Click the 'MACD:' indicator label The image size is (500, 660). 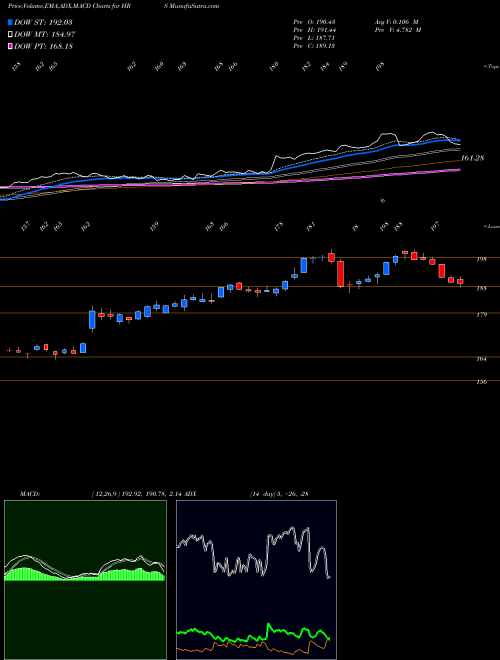point(29,493)
